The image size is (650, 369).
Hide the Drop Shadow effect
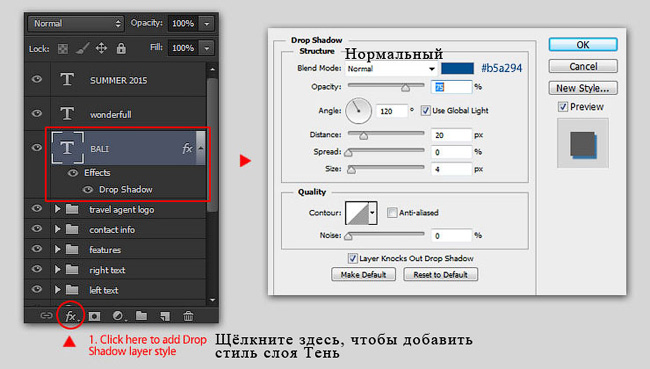click(x=88, y=189)
